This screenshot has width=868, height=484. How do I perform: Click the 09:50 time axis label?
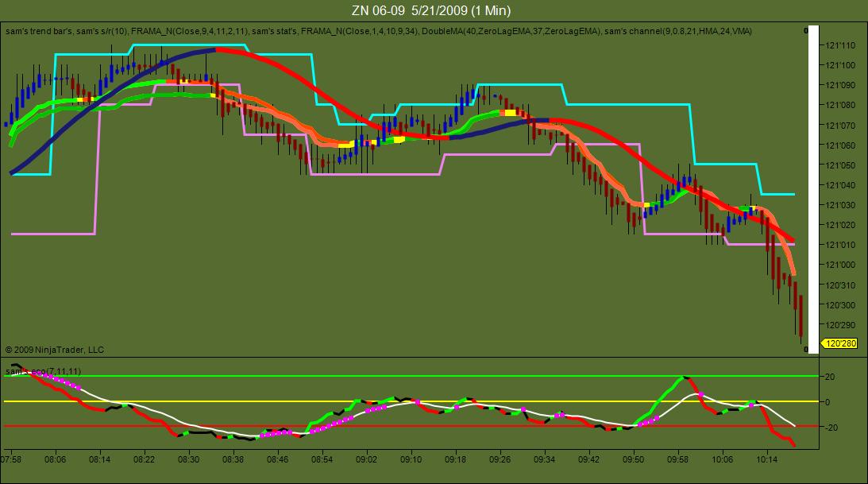(633, 459)
